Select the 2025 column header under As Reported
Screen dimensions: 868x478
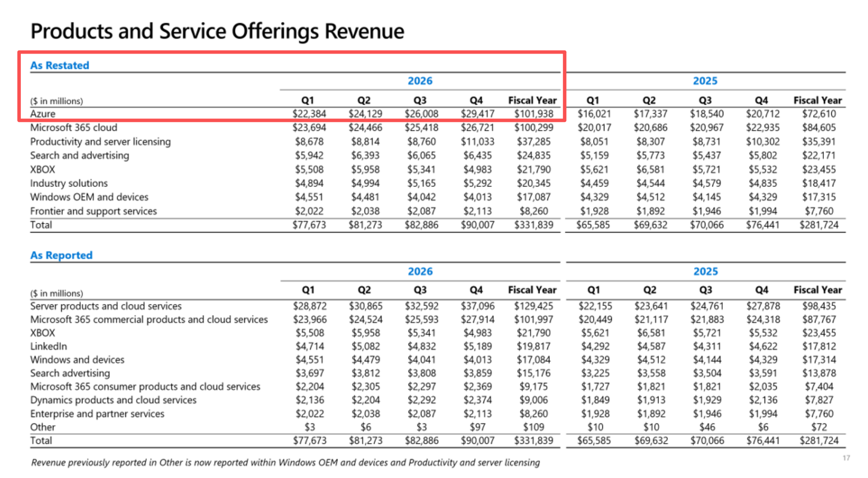coord(705,271)
